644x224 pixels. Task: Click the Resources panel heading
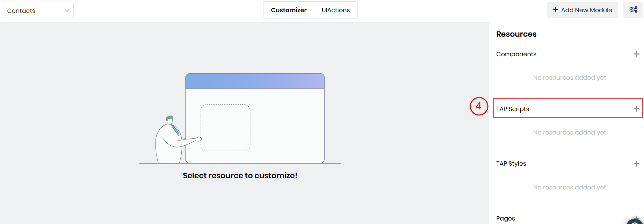coord(516,34)
